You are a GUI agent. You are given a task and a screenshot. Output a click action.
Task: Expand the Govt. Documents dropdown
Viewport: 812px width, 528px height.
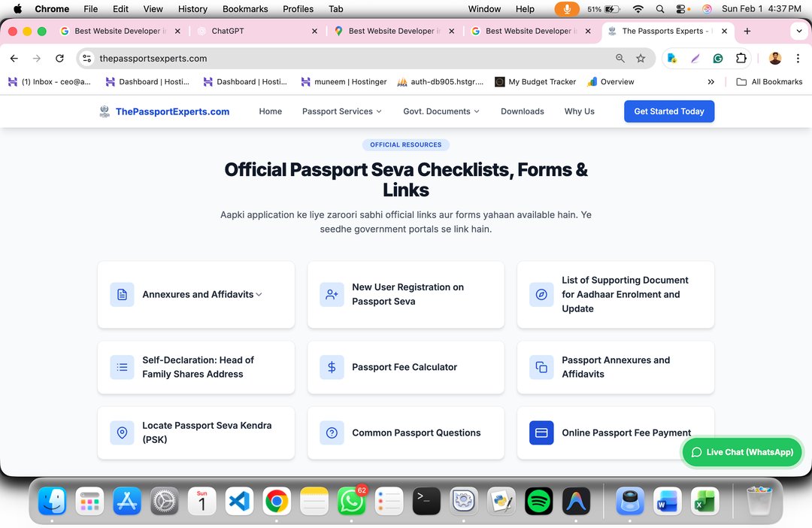441,111
